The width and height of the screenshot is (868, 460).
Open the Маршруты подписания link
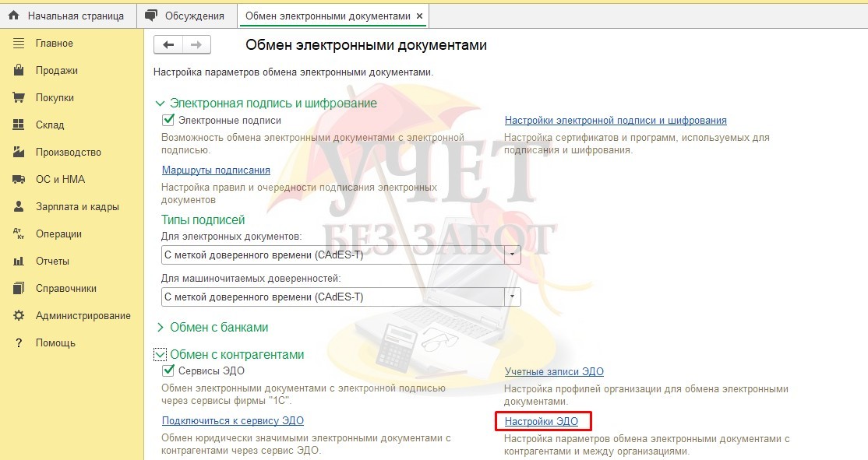click(216, 170)
